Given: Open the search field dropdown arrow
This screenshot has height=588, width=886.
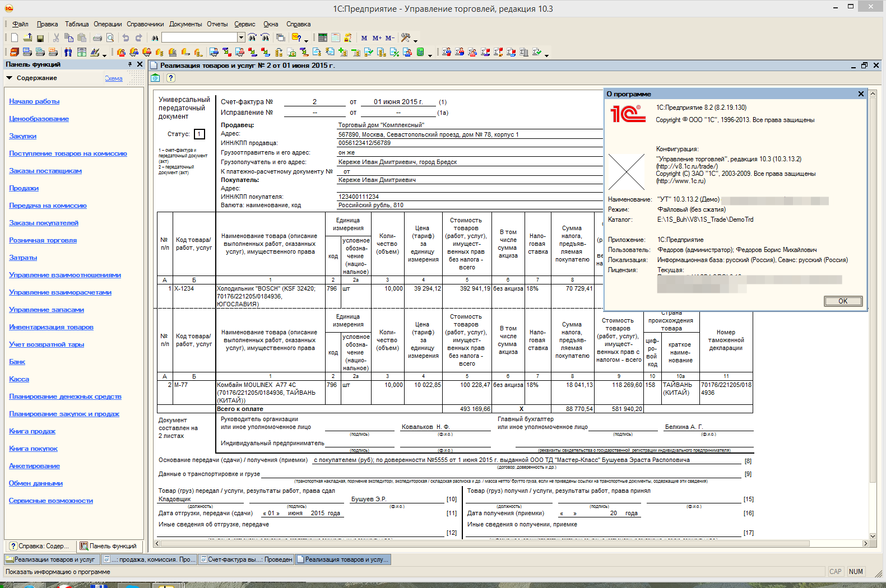Looking at the screenshot, I should [242, 38].
